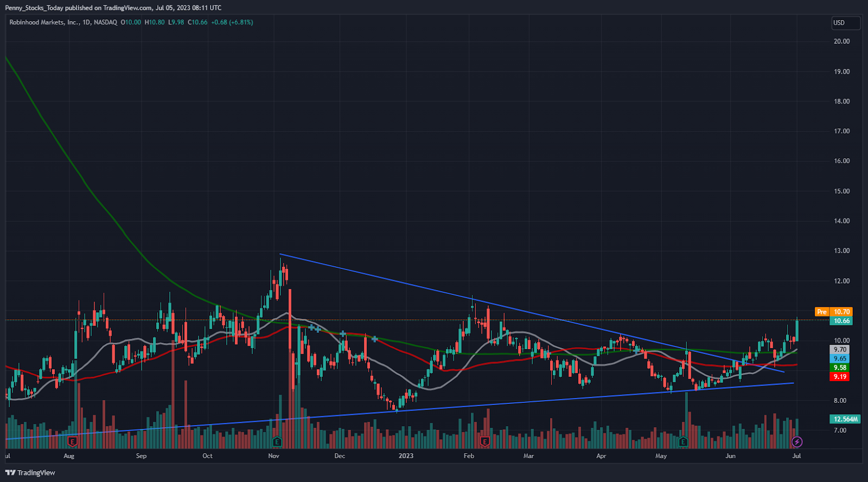This screenshot has width=868, height=482.
Task: Click the Dec label on the time axis
Action: [340, 456]
